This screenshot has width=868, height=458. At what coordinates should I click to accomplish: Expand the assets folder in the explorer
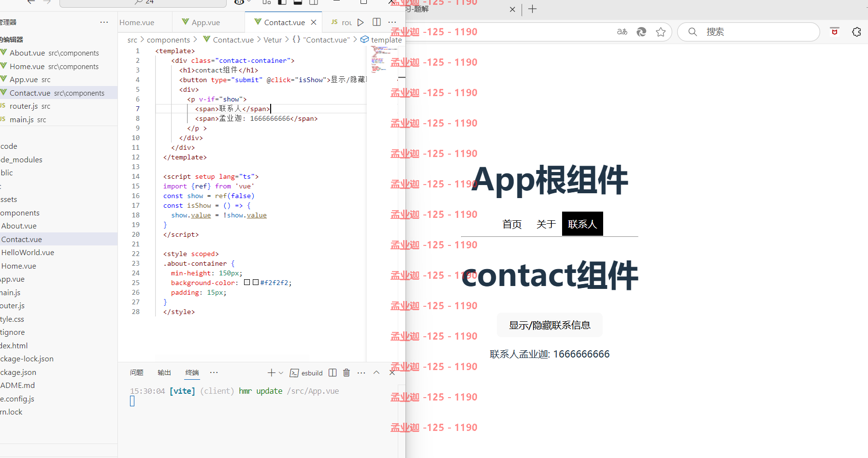pyautogui.click(x=58, y=199)
